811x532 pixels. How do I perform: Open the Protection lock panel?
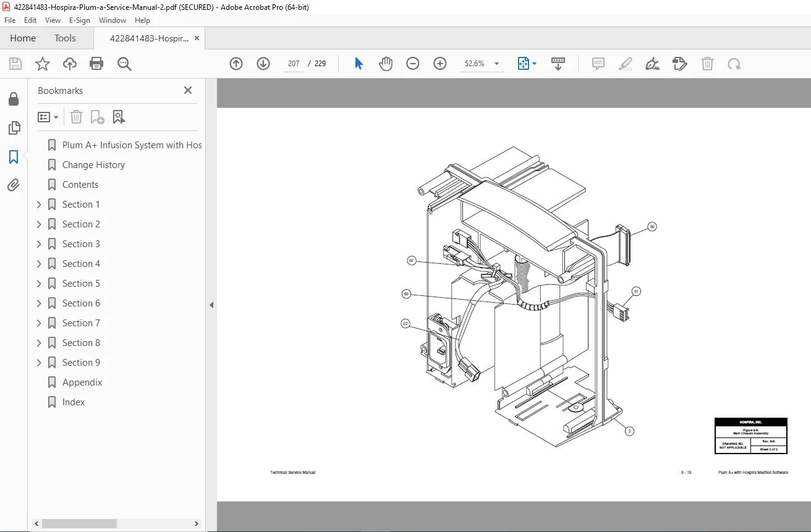point(14,99)
